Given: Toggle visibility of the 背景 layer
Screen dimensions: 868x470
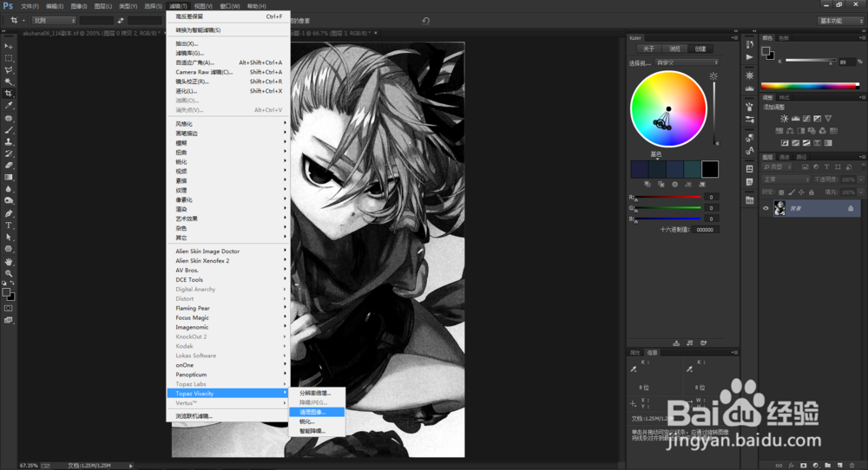Looking at the screenshot, I should pyautogui.click(x=766, y=208).
